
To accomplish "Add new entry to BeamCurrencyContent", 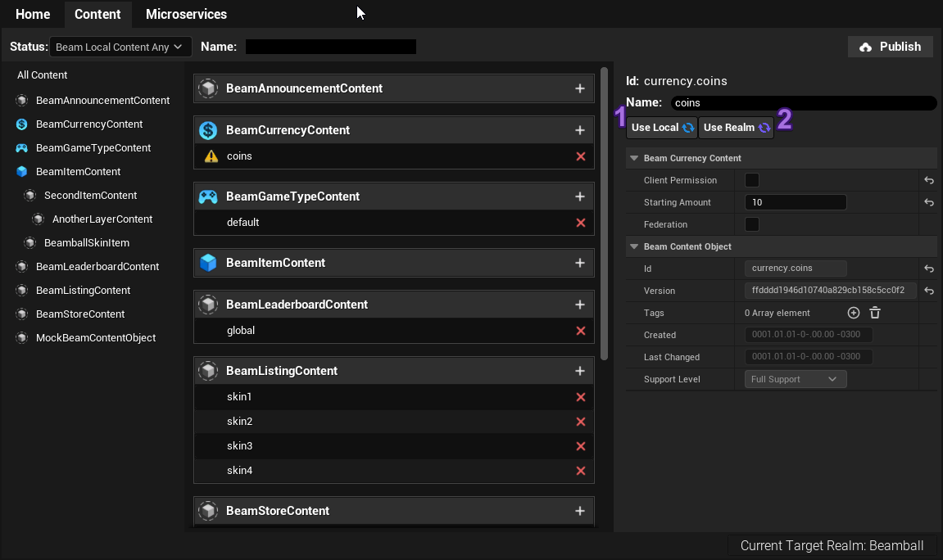I will [x=580, y=130].
